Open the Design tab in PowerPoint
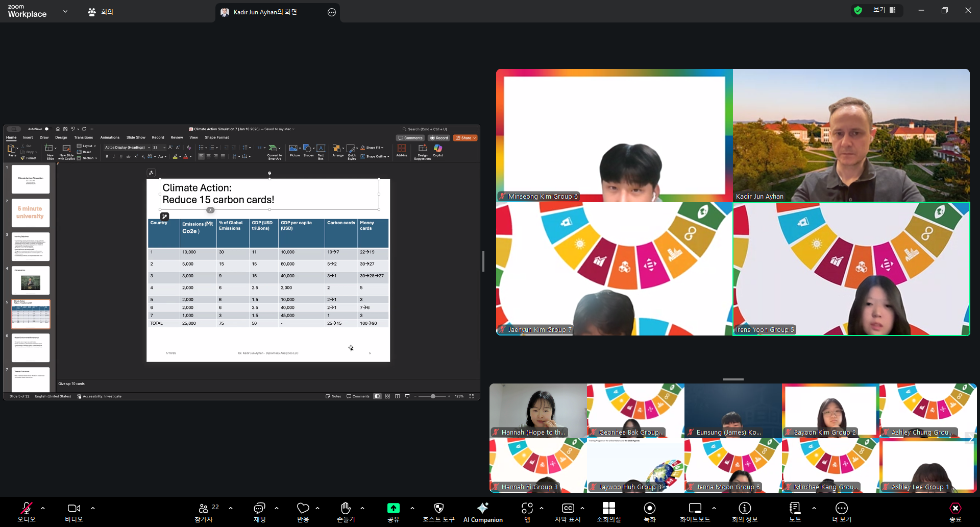Image resolution: width=980 pixels, height=527 pixels. [x=61, y=137]
